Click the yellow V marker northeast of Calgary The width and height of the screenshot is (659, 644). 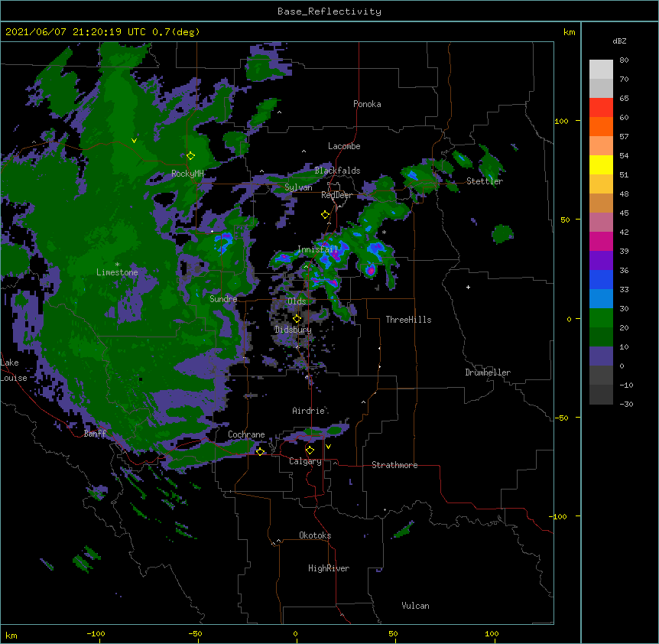click(328, 447)
